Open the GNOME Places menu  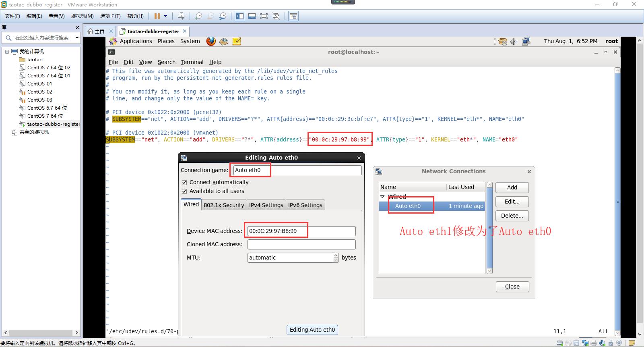(x=166, y=41)
